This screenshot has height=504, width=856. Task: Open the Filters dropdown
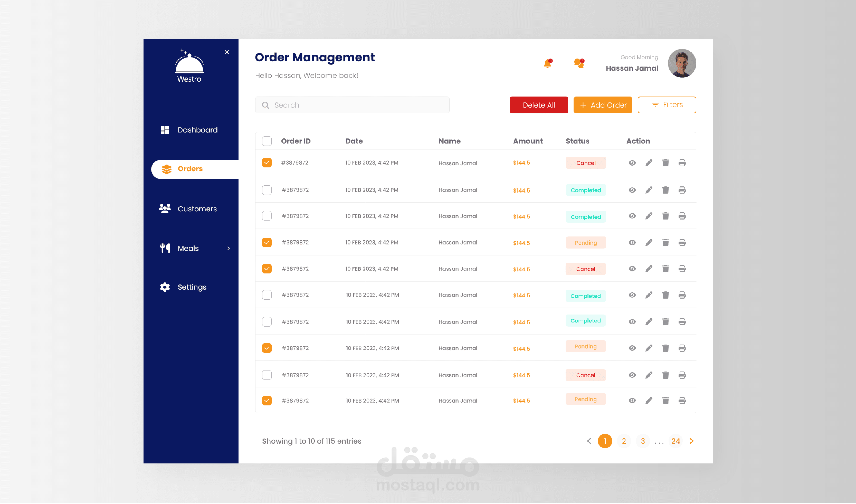(x=667, y=105)
